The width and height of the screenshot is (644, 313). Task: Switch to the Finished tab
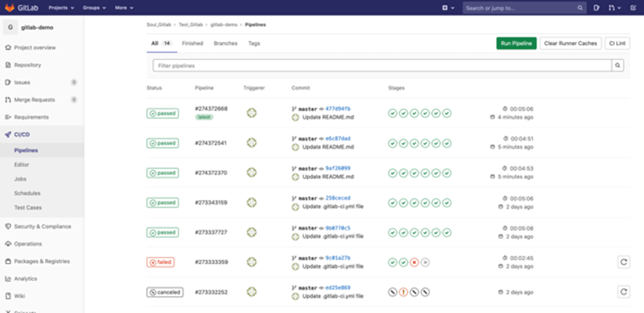[x=192, y=43]
